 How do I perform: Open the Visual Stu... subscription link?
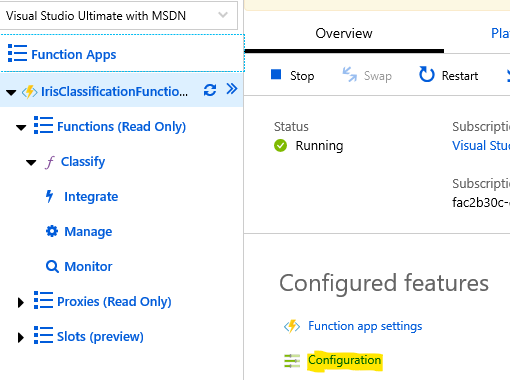pos(481,146)
